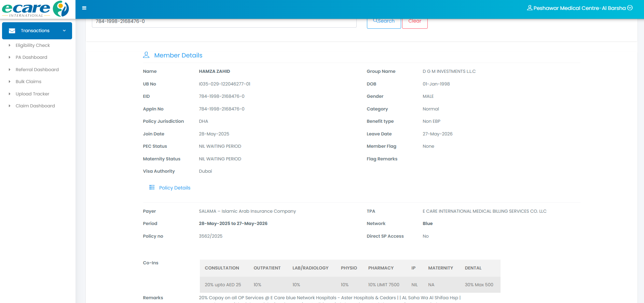The image size is (644, 303).
Task: Open Eligibility Check from sidebar
Action: coord(33,45)
